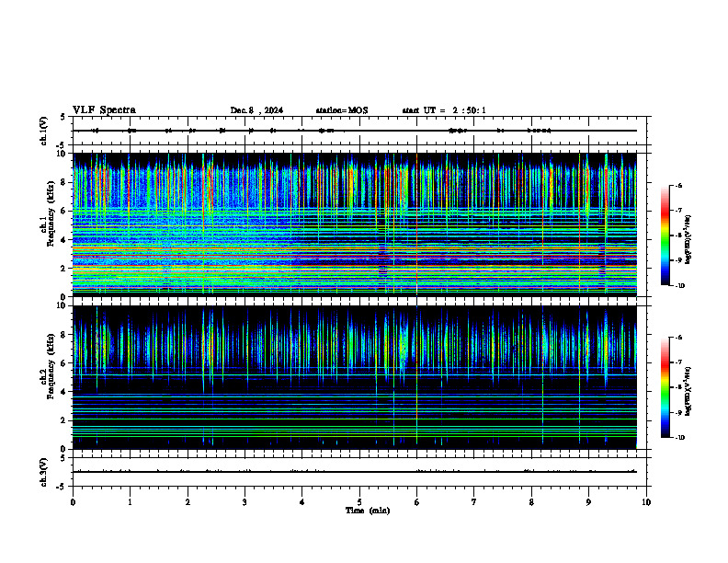Image resolution: width=728 pixels, height=563 pixels.
Task: Click the 1 tick on the Time axis
Action: coord(130,502)
